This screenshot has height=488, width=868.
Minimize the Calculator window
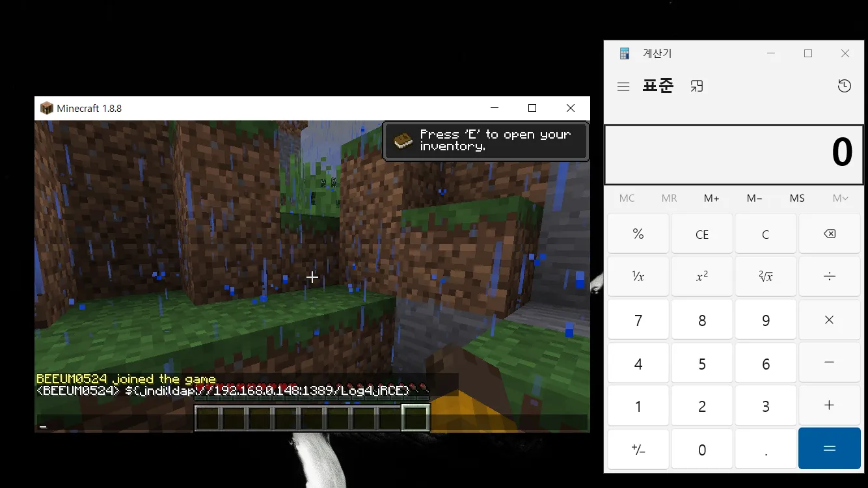pos(771,53)
